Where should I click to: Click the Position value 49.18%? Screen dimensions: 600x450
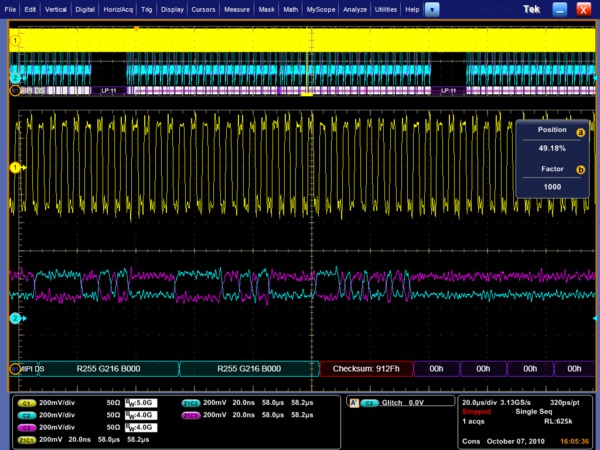(552, 148)
